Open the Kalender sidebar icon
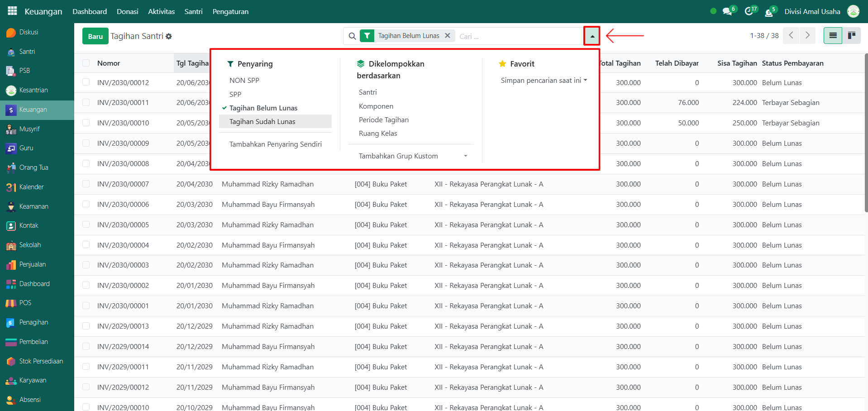 click(11, 187)
